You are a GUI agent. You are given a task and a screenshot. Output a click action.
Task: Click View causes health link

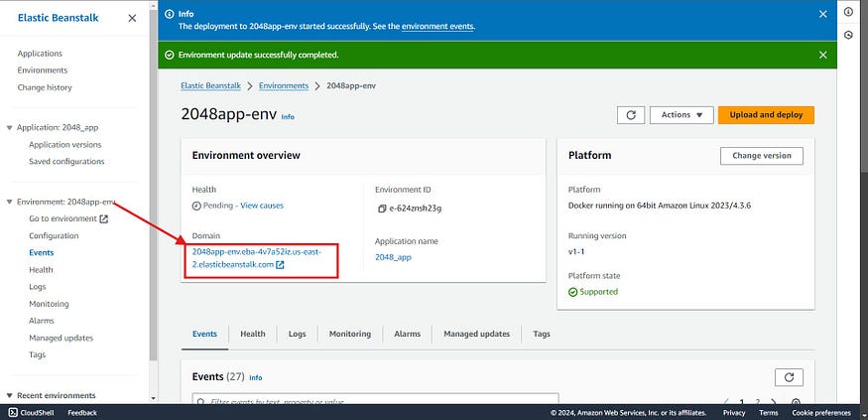(x=262, y=206)
